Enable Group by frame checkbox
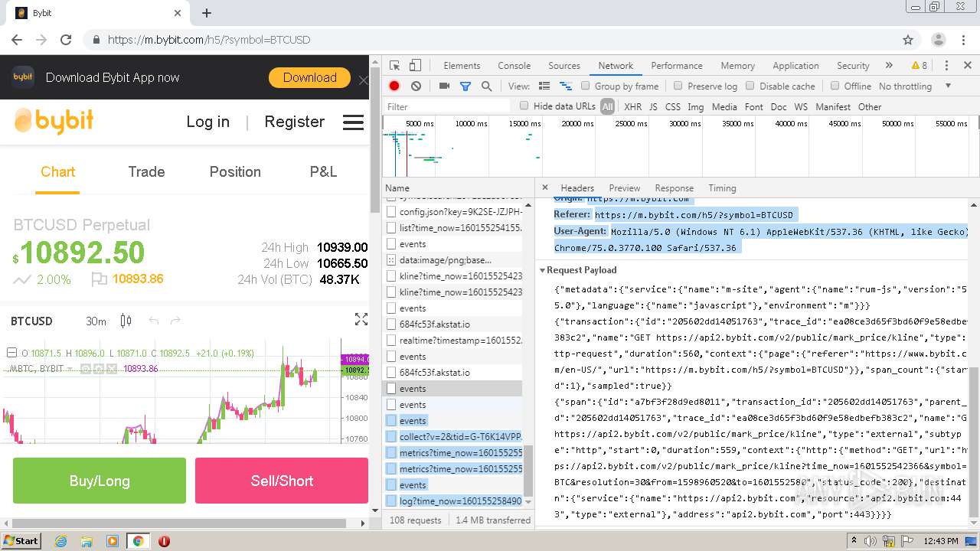This screenshot has height=551, width=980. (x=585, y=86)
